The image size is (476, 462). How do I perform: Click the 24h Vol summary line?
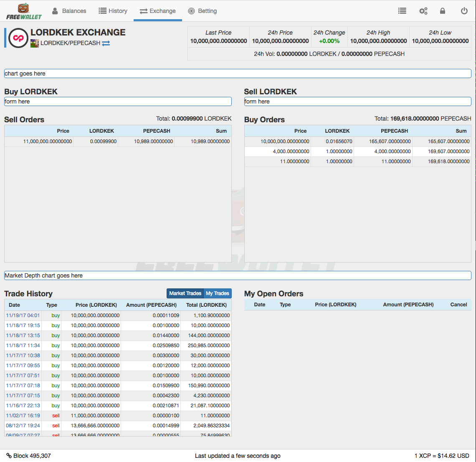pos(329,54)
